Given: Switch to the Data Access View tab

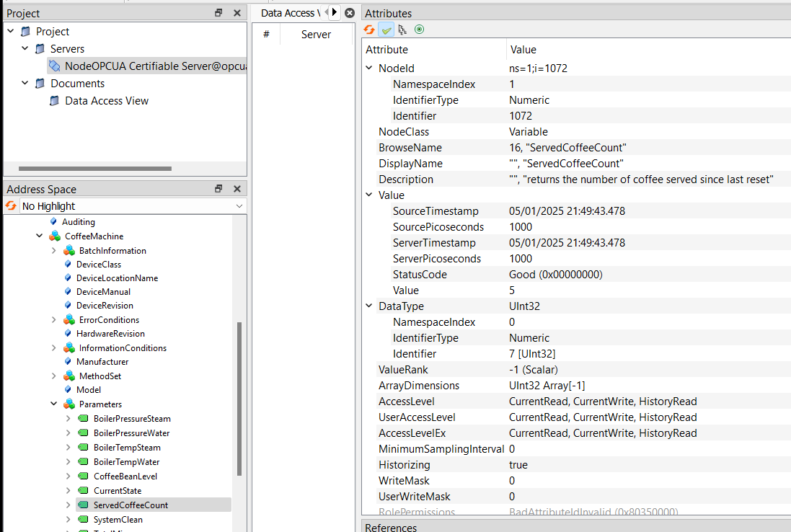Looking at the screenshot, I should (x=287, y=13).
